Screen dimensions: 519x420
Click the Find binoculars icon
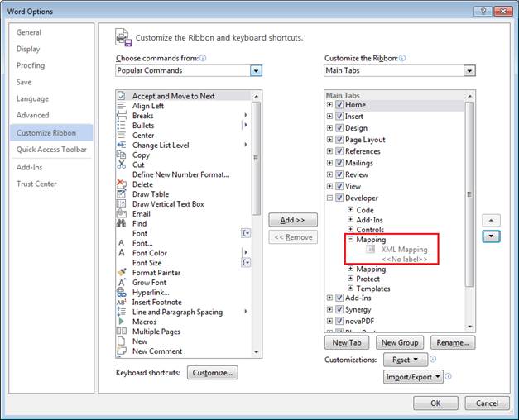click(x=121, y=223)
